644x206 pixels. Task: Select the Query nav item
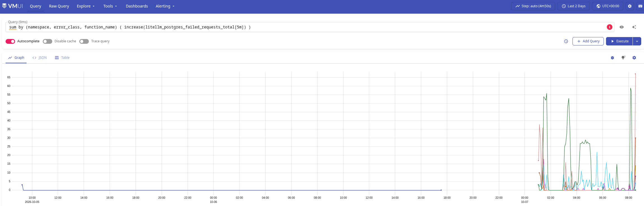pos(35,6)
